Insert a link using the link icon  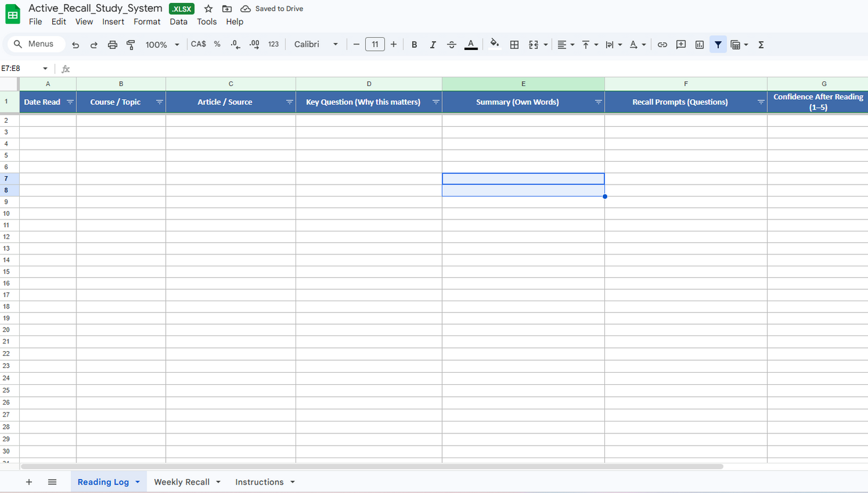662,44
